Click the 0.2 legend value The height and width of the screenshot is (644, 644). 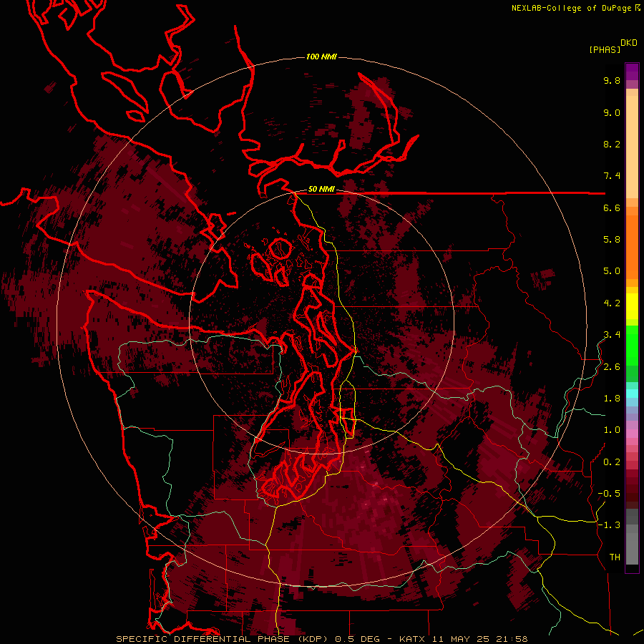pyautogui.click(x=612, y=462)
